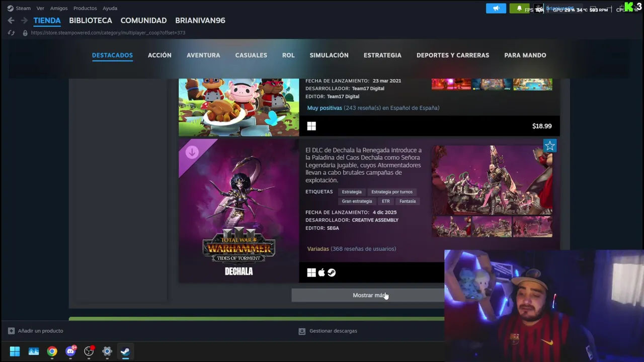
Task: Open the Steam announcements megaphone button
Action: [496, 9]
